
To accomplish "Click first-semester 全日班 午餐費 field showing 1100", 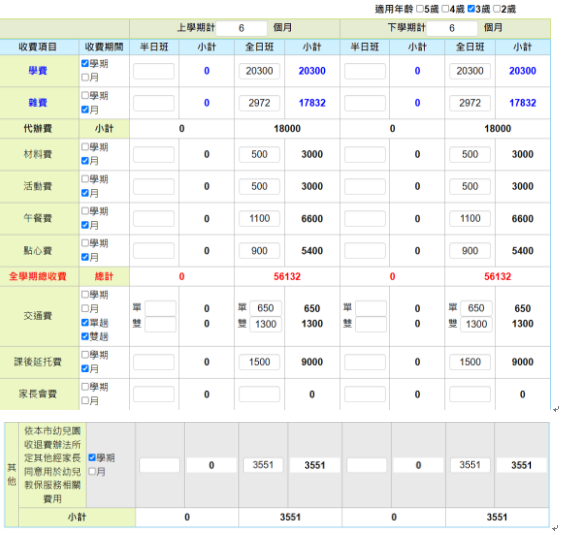I will [259, 219].
